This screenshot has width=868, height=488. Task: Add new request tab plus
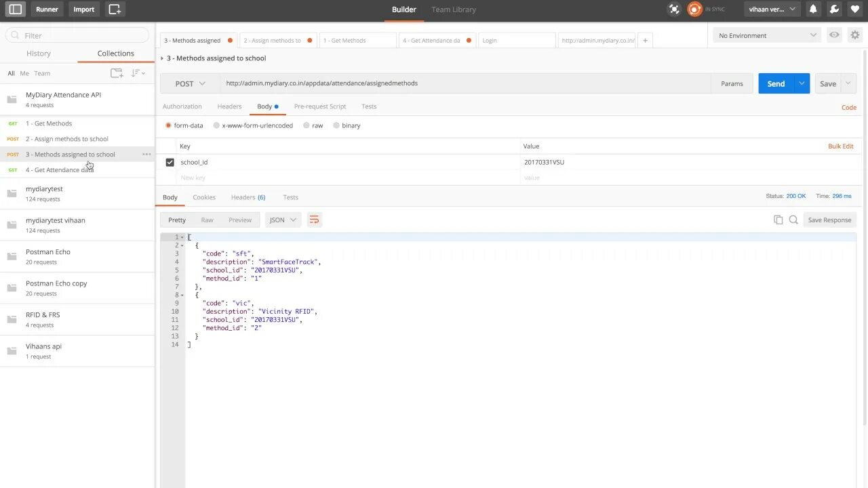(x=645, y=41)
